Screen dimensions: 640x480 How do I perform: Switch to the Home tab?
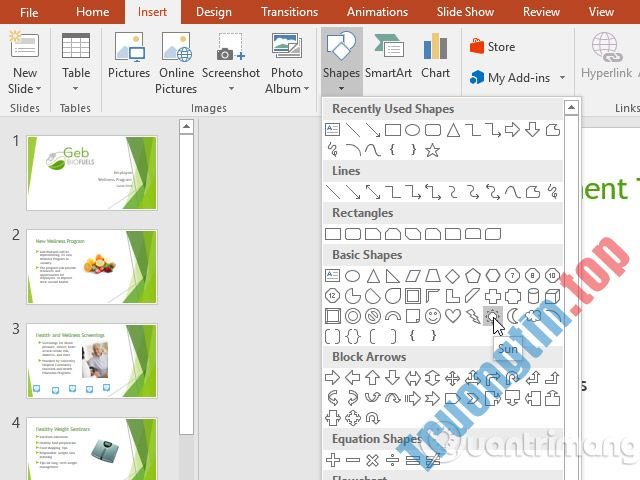[x=92, y=12]
